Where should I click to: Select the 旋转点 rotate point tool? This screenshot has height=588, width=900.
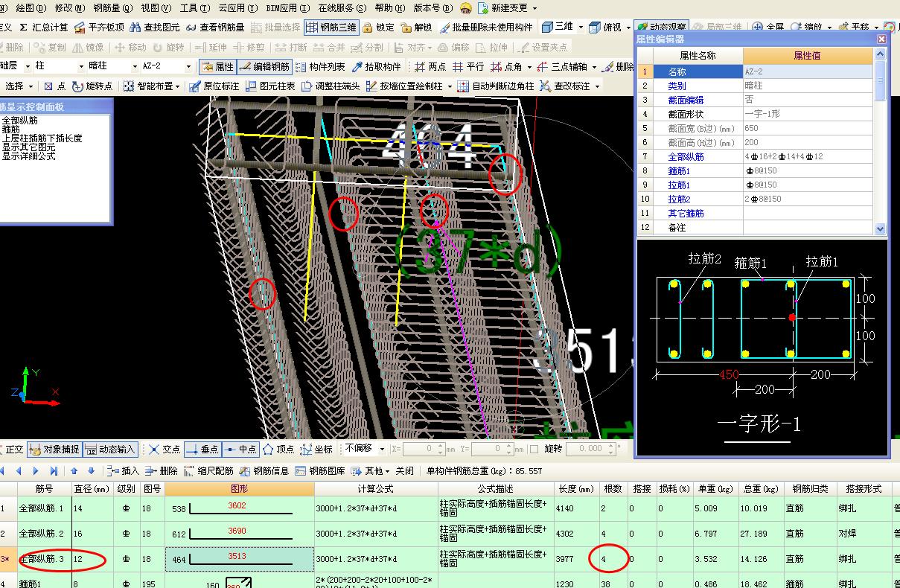pyautogui.click(x=92, y=86)
